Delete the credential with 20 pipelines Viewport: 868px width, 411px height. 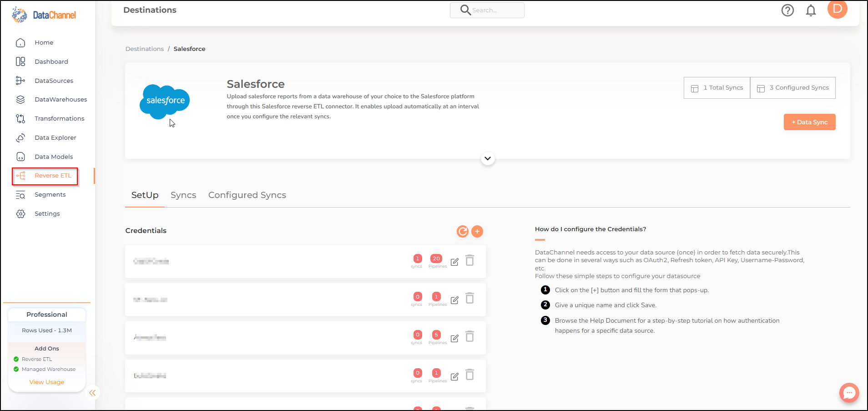(x=470, y=260)
